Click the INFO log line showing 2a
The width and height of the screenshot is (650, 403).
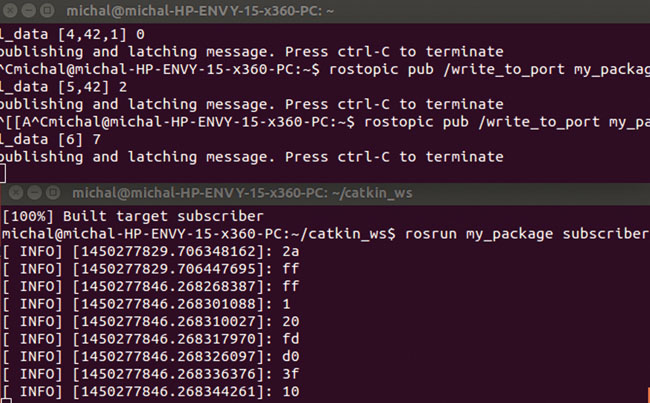pyautogui.click(x=151, y=252)
